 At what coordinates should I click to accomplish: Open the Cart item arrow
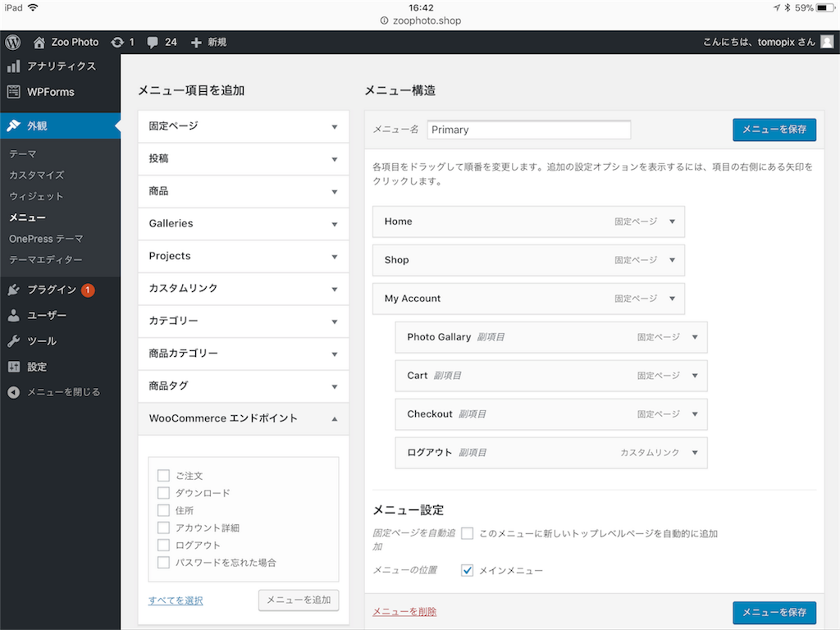coord(695,376)
